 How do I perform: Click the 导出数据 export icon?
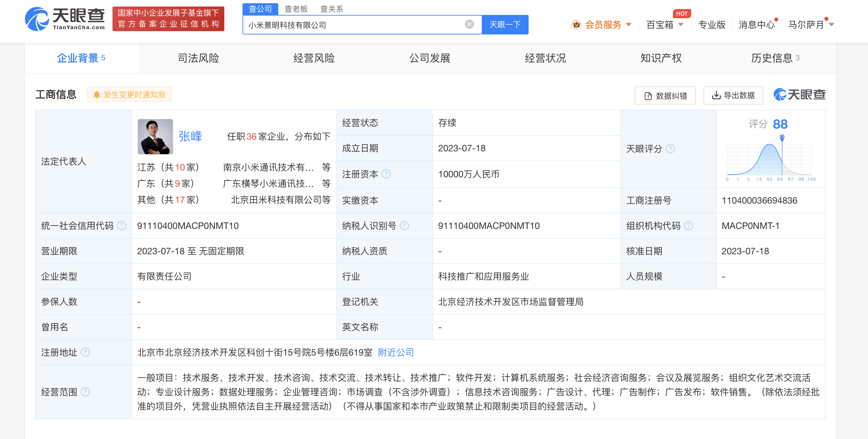click(x=716, y=95)
